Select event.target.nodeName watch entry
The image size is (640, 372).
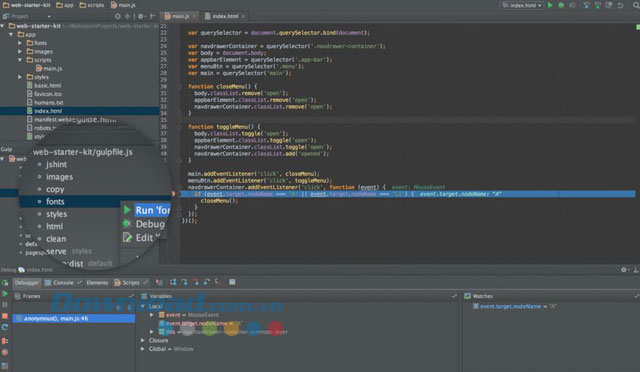515,306
